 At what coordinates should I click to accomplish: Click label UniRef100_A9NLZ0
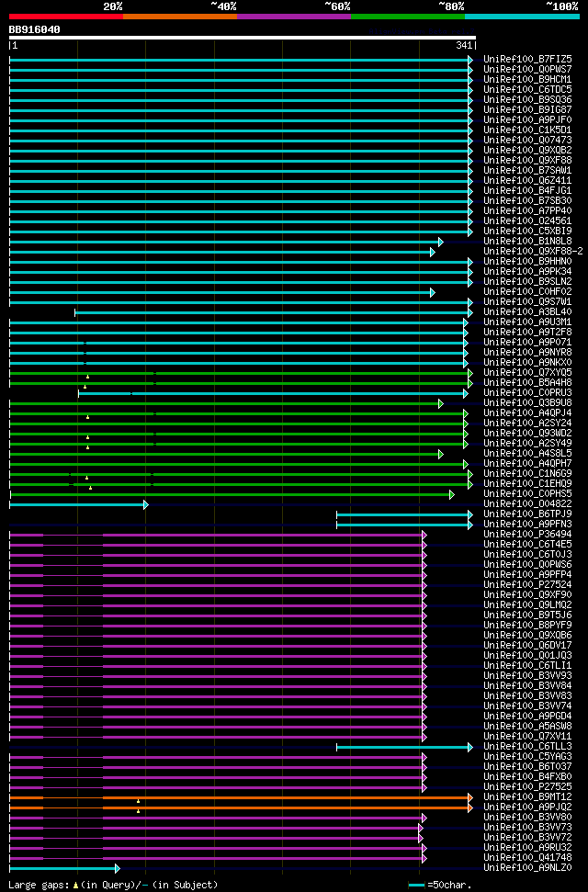coord(527,867)
